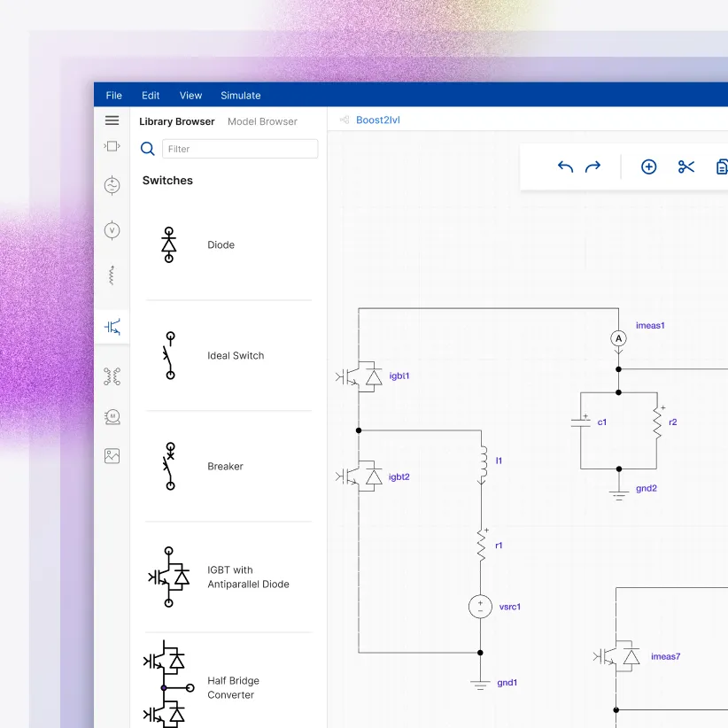Click the hierarchy icon beside Boost2lvl
Viewport: 728px width, 728px height.
tap(345, 120)
